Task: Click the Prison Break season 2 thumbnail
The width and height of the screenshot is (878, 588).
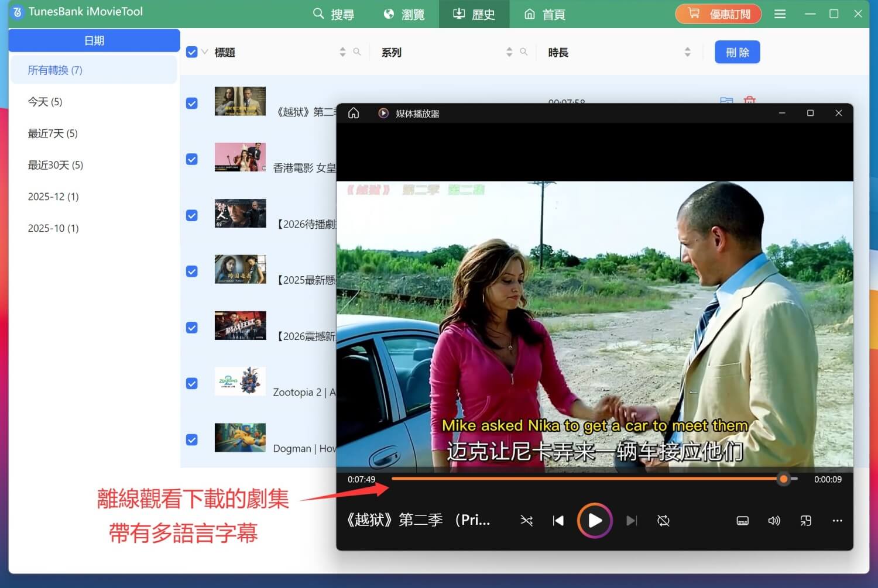Action: (x=240, y=100)
